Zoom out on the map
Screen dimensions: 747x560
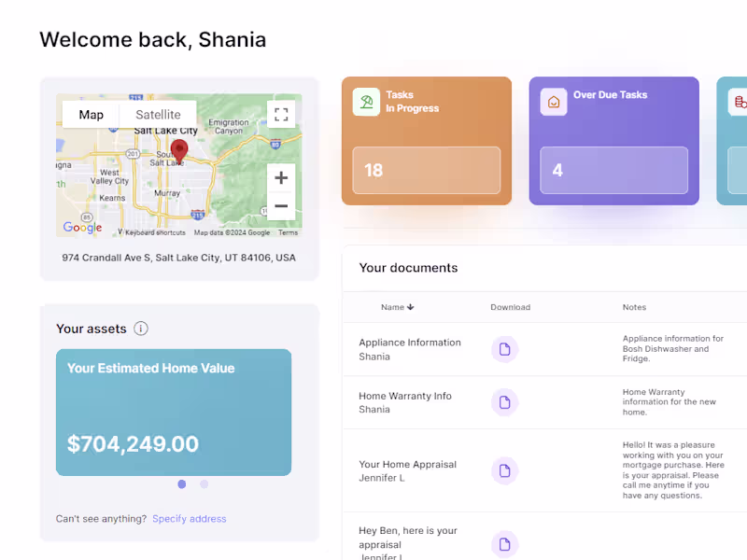click(281, 206)
